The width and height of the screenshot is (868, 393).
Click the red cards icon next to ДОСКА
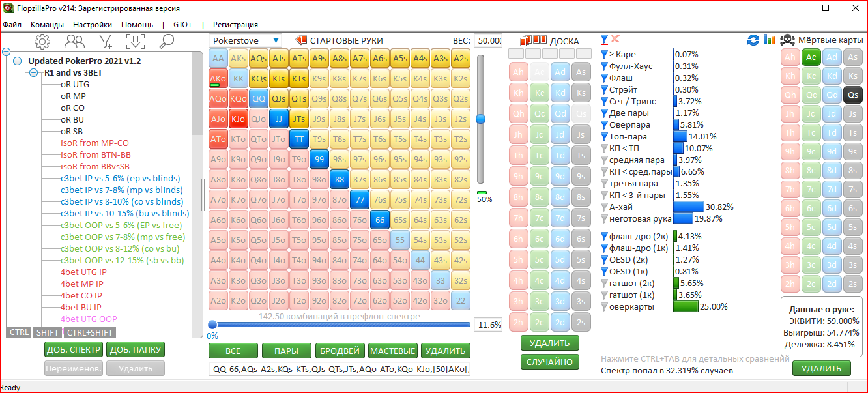[534, 40]
